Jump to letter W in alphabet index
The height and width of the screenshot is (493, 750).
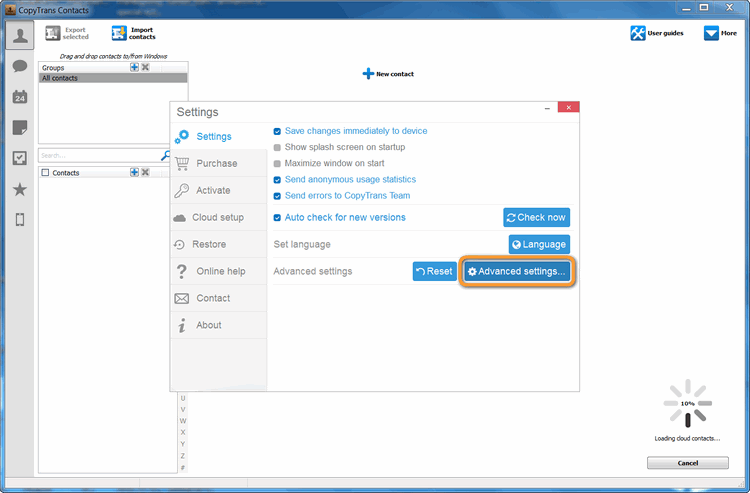(x=183, y=421)
